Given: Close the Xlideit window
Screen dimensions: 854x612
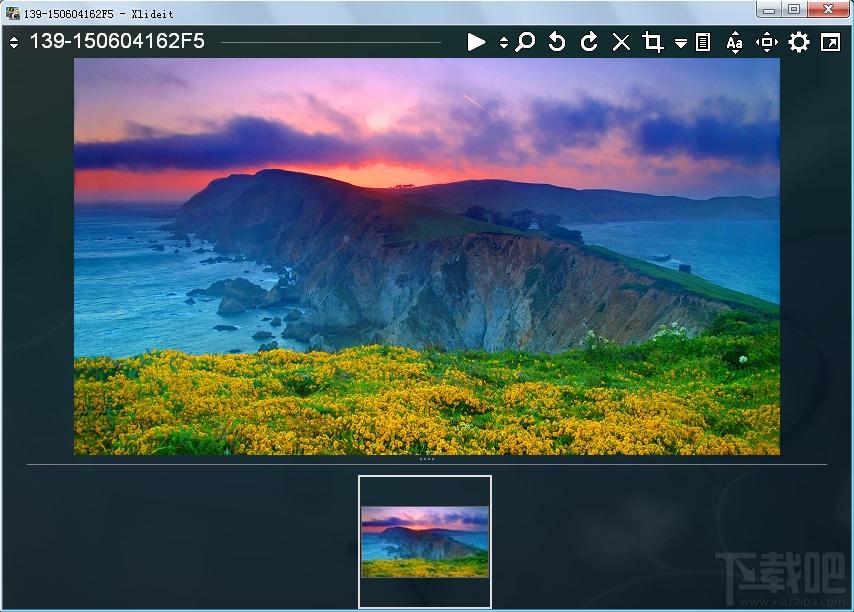Looking at the screenshot, I should coord(828,10).
